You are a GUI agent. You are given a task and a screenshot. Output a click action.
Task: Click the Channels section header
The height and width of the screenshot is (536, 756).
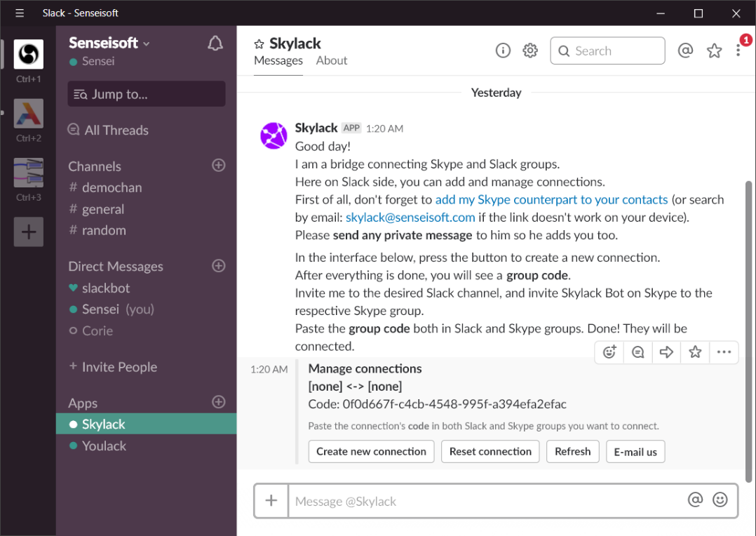coord(95,166)
